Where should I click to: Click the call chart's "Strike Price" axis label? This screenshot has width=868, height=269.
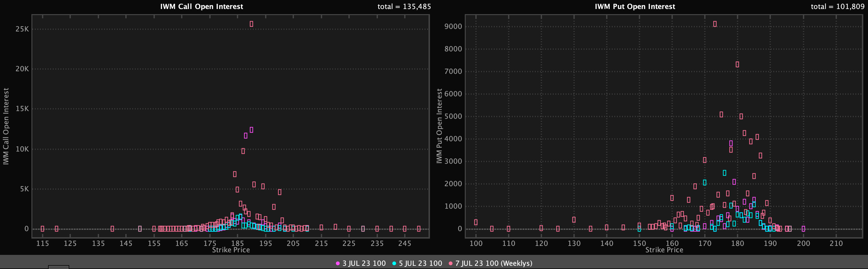(x=231, y=250)
